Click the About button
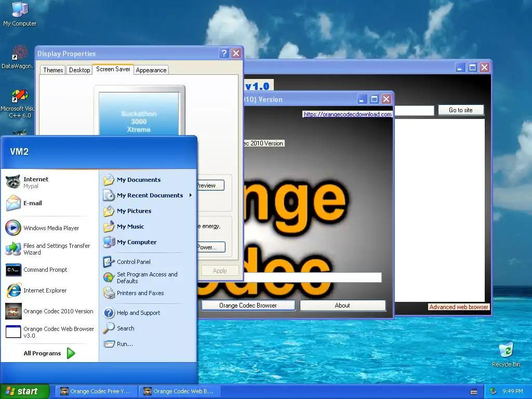 tap(342, 305)
